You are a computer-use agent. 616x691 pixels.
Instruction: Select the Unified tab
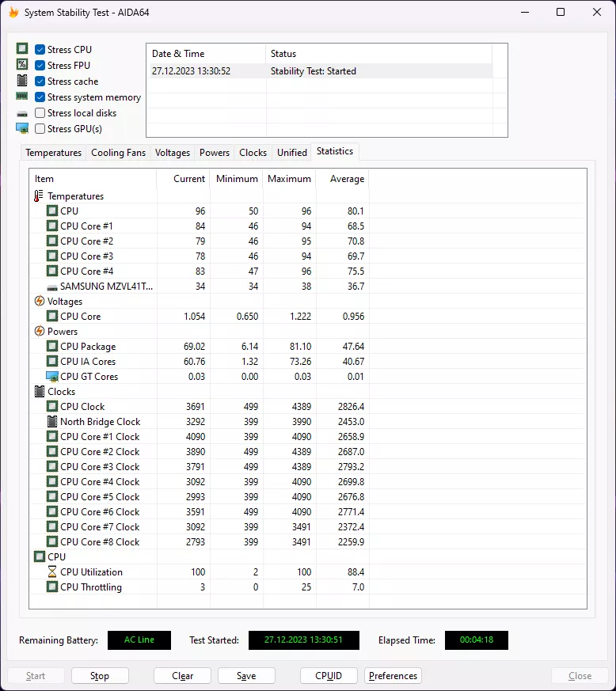pos(292,153)
